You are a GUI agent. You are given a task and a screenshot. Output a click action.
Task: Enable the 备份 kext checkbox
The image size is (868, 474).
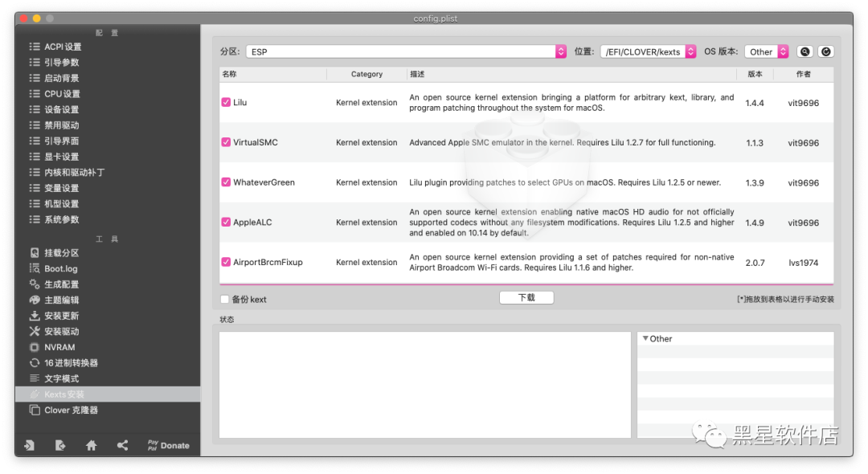225,299
